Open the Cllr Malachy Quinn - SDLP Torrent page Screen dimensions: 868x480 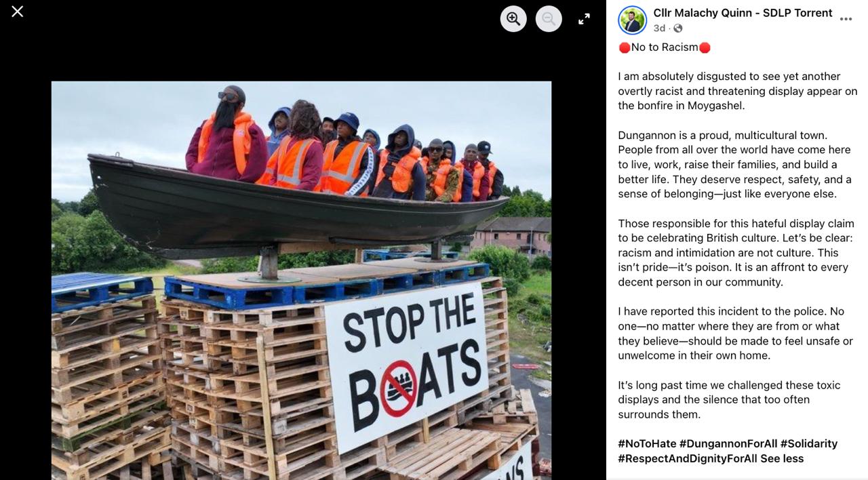tap(743, 13)
